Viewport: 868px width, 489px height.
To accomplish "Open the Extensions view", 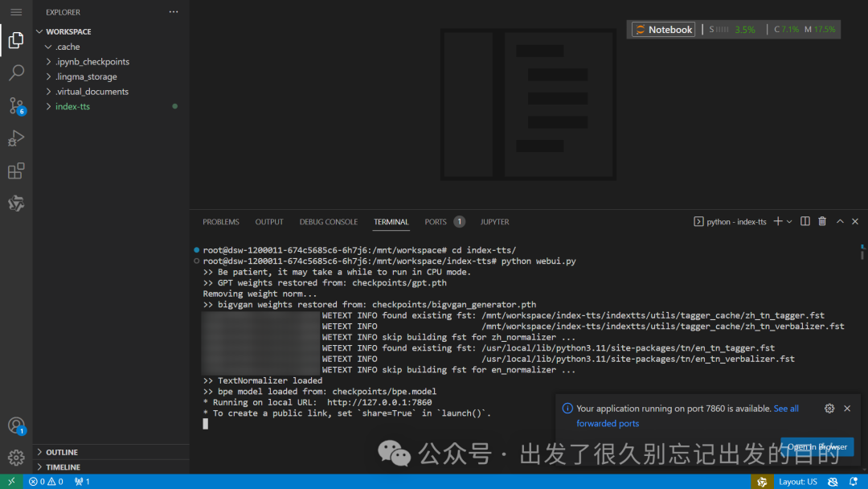I will [x=16, y=171].
